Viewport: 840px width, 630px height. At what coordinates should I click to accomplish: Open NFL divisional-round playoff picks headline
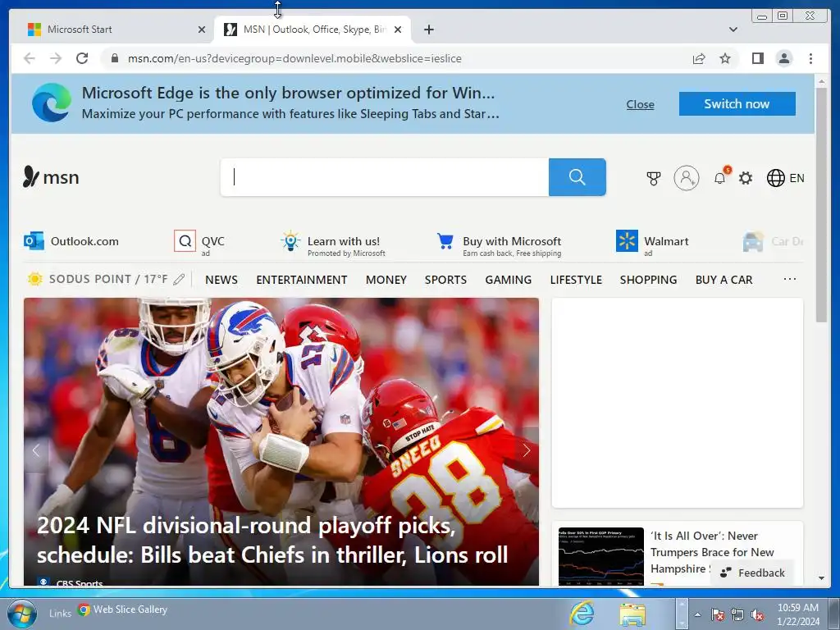pyautogui.click(x=272, y=540)
